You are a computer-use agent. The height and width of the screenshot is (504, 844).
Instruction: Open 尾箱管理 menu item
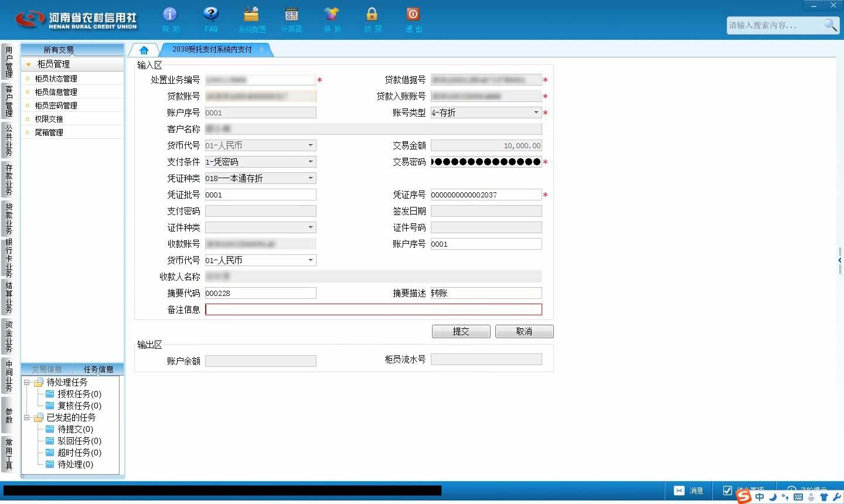49,132
